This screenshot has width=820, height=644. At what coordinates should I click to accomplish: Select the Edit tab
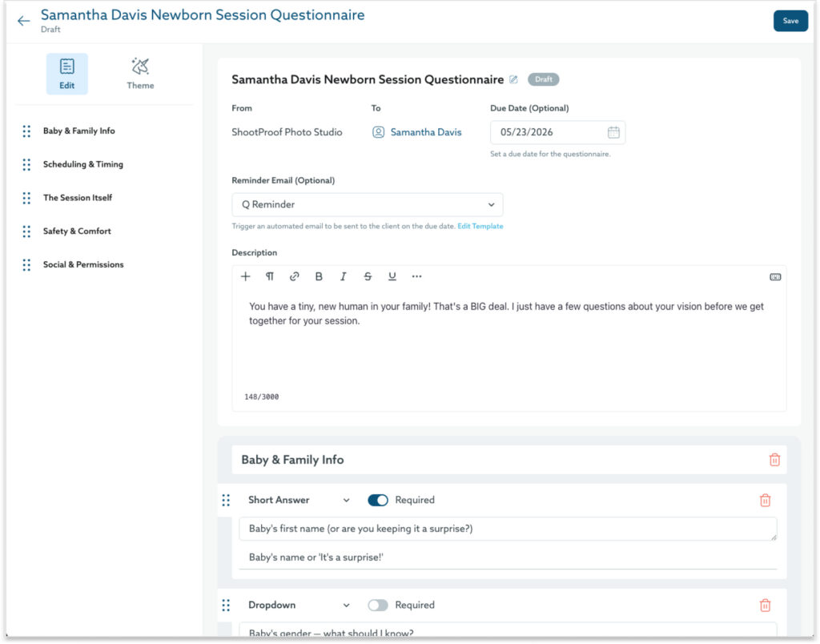(67, 74)
